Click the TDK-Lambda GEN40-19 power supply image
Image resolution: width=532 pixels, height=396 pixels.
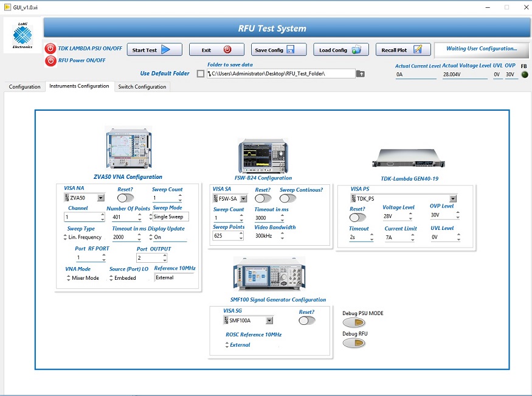click(409, 158)
